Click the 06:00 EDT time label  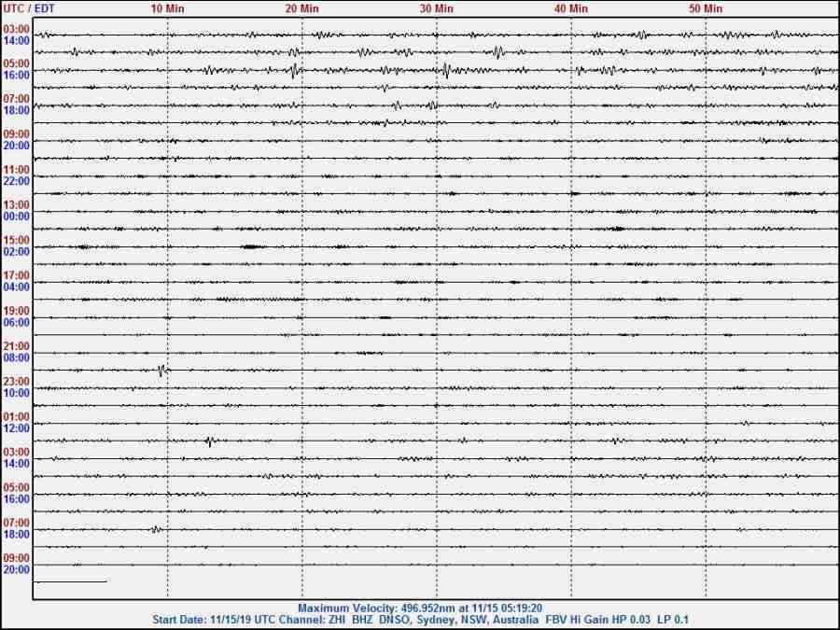[x=16, y=323]
